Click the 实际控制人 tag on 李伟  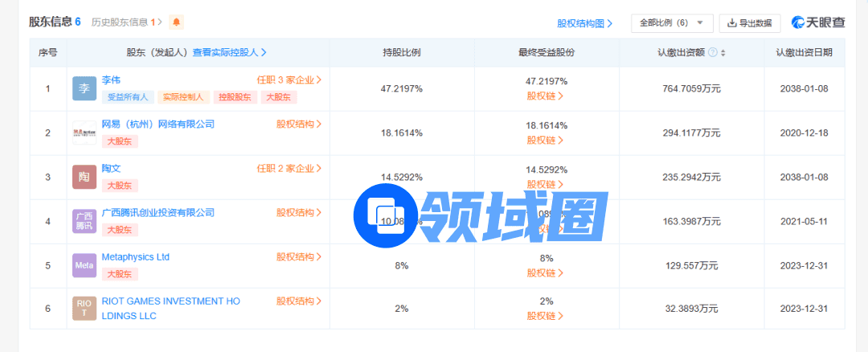point(183,97)
